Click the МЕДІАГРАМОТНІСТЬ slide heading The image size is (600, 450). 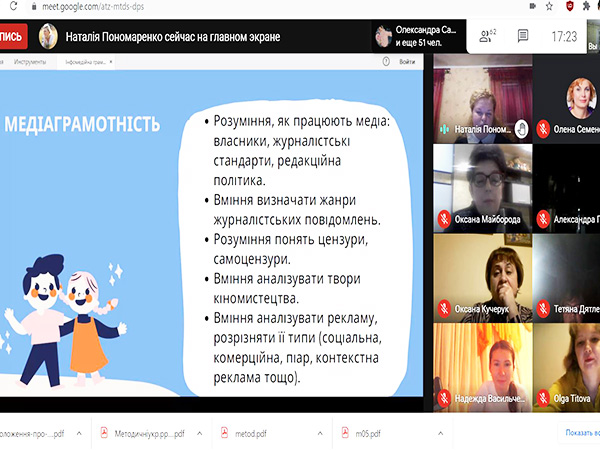(82, 124)
